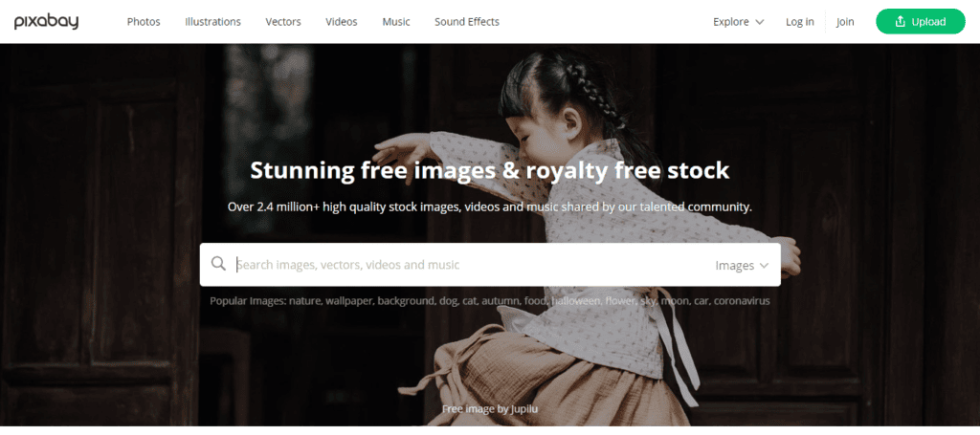Go to Illustrations
The width and height of the screenshot is (980, 435).
[x=212, y=22]
